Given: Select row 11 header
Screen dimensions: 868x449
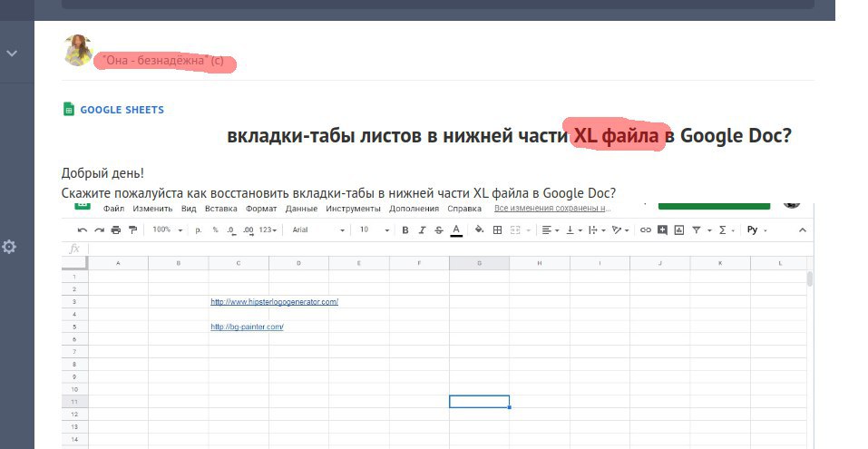Looking at the screenshot, I should point(74,402).
